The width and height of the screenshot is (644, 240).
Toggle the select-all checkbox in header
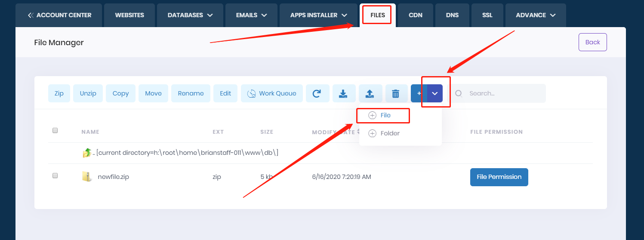[x=55, y=131]
